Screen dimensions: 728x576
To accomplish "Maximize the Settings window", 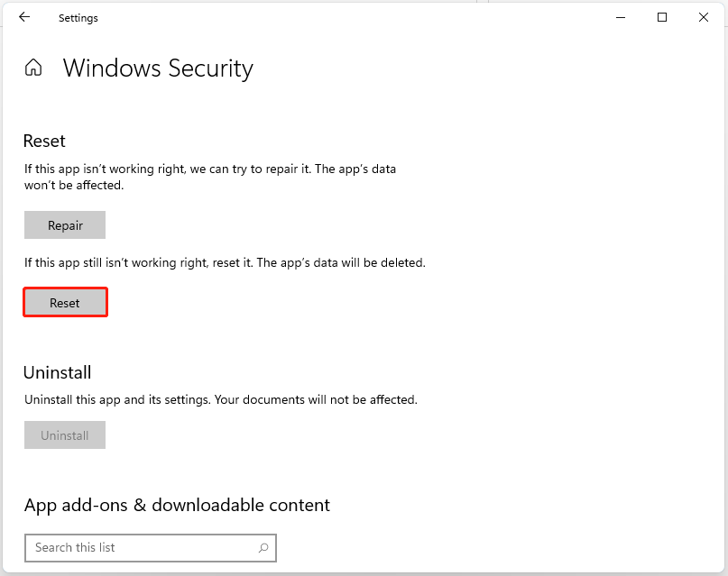I will (661, 17).
